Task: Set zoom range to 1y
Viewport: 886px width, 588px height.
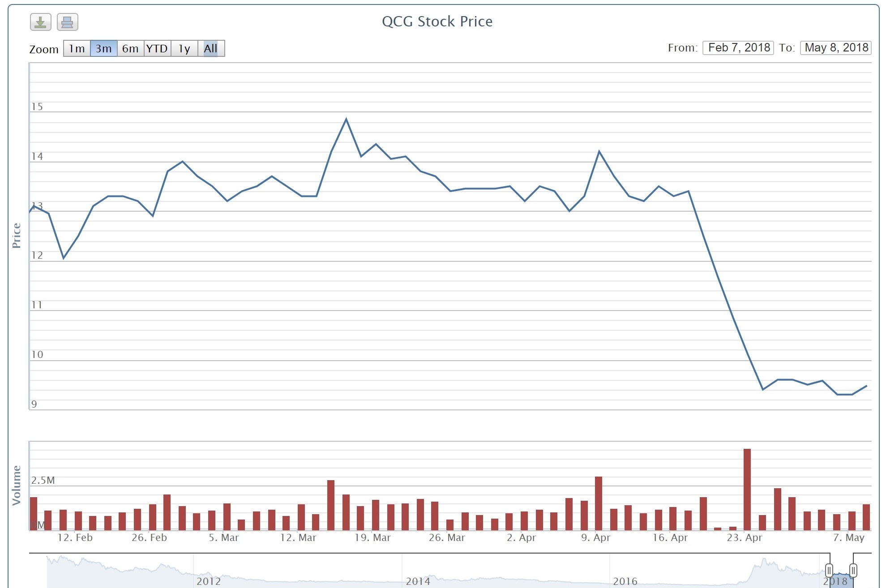Action: point(184,48)
